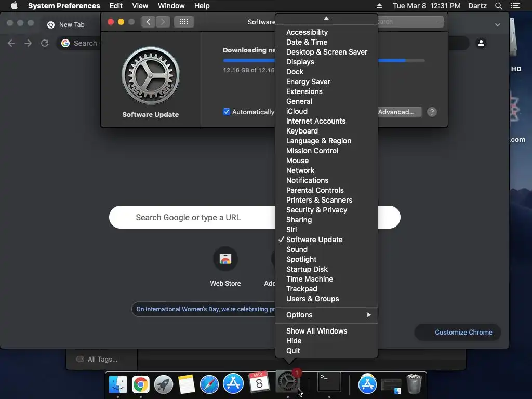This screenshot has height=399, width=532.
Task: Select Users & Groups menu item
Action: 326,299
